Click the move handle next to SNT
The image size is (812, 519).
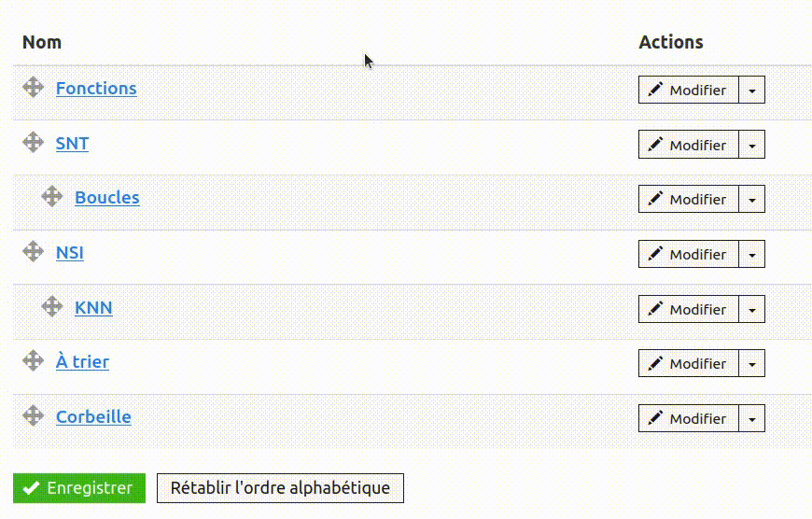(34, 142)
